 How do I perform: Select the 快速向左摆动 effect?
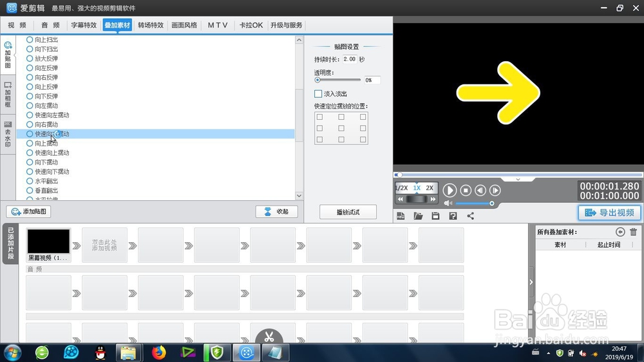pos(48,115)
